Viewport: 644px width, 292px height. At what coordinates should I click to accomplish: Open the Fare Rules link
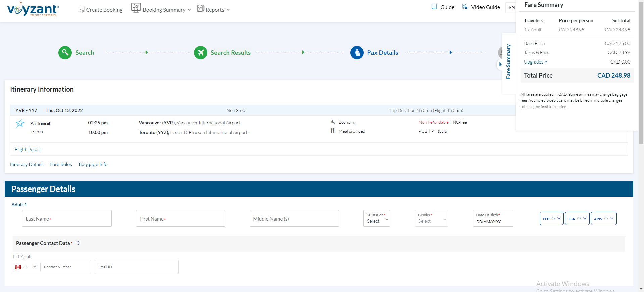coord(61,165)
